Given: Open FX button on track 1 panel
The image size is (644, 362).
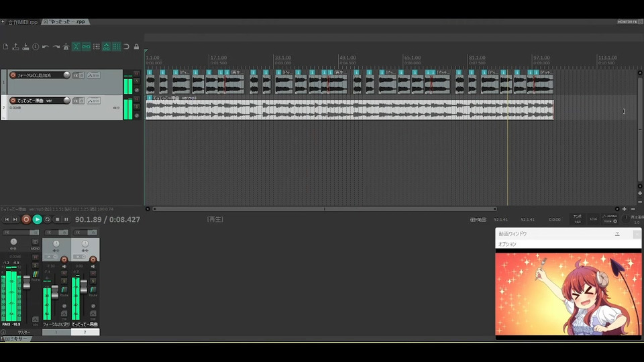Looking at the screenshot, I should click(76, 76).
